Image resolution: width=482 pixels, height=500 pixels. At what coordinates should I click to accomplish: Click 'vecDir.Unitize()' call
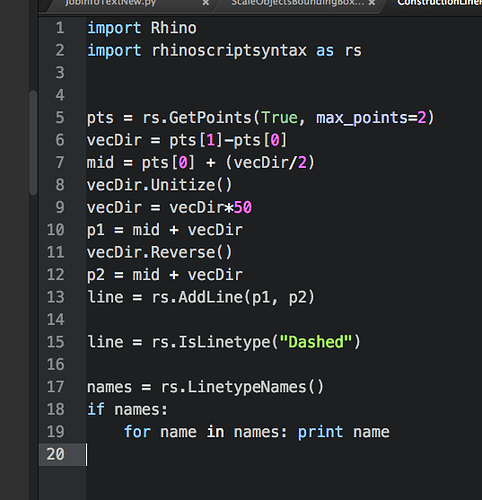159,185
